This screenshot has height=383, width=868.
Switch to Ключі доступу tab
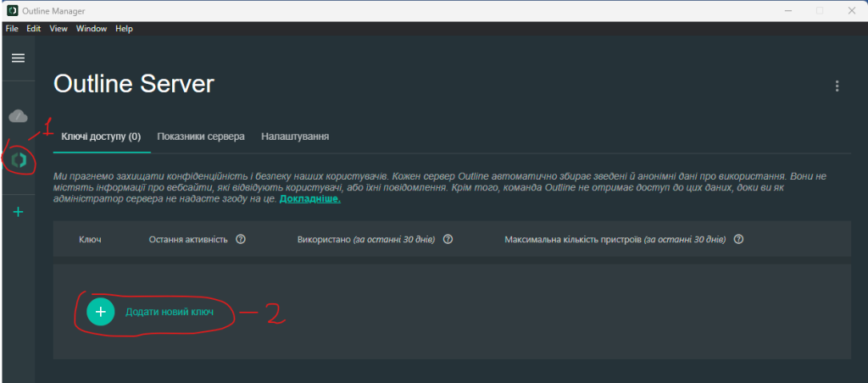(x=101, y=136)
